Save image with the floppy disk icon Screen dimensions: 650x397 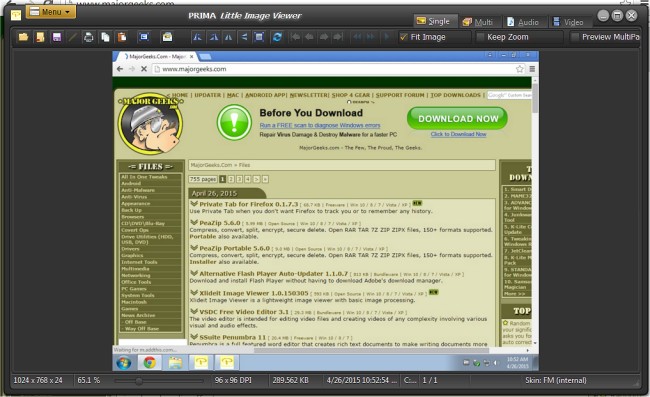tap(57, 37)
